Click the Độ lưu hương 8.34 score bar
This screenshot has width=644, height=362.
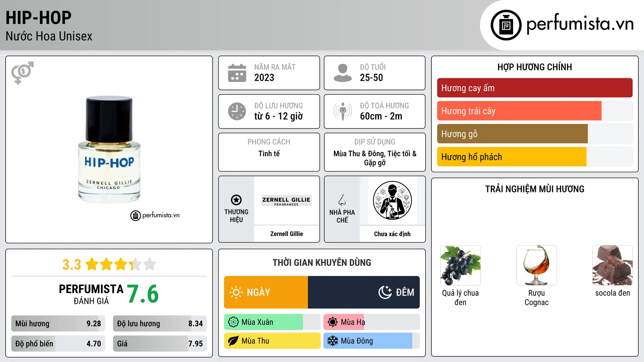tap(160, 324)
